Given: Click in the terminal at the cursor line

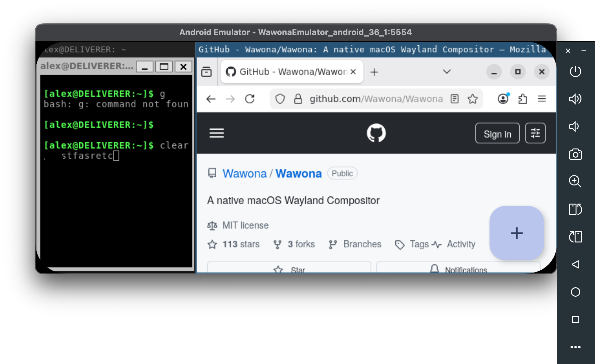Looking at the screenshot, I should click(116, 156).
